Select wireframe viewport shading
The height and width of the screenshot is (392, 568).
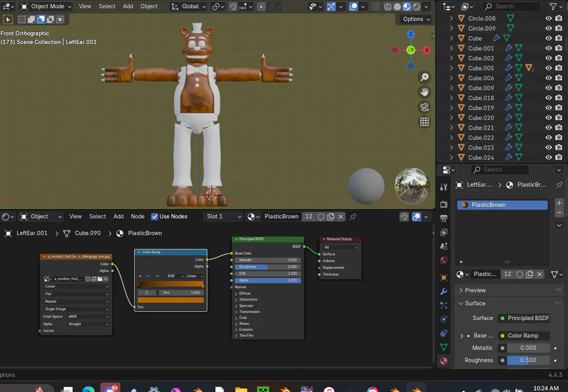coord(388,6)
